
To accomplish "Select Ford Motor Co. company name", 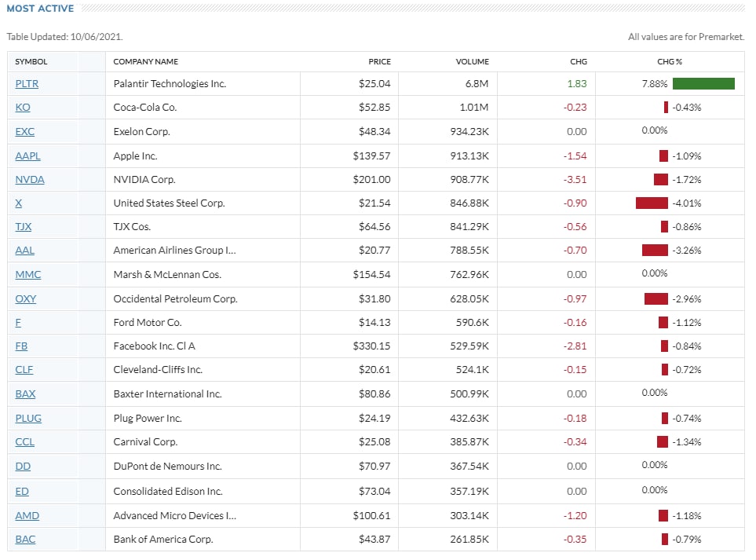I will tap(148, 323).
